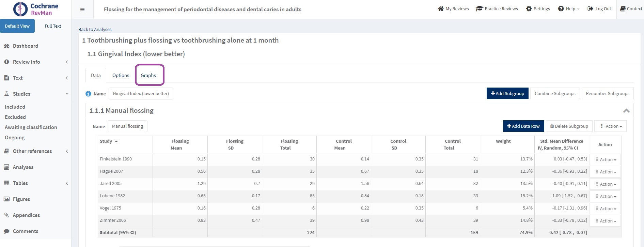This screenshot has width=644, height=247.
Task: Click the hamburger menu icon
Action: pyautogui.click(x=82, y=10)
